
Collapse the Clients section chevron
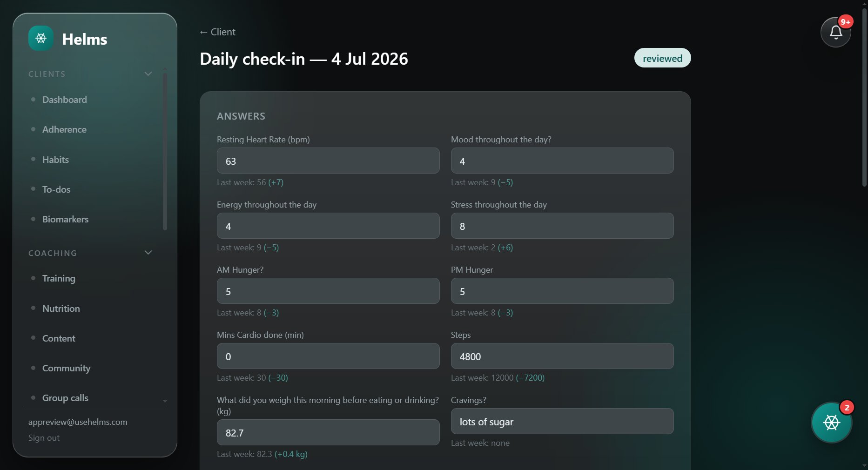coord(148,74)
